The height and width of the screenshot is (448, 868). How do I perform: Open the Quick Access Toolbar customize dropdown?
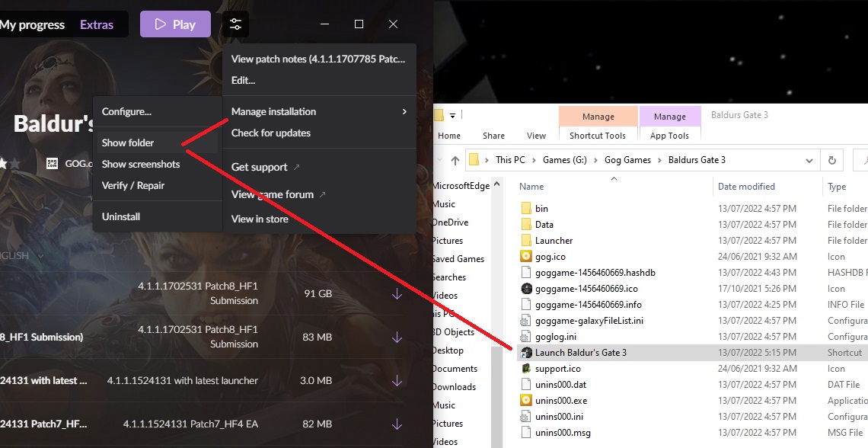pos(452,116)
